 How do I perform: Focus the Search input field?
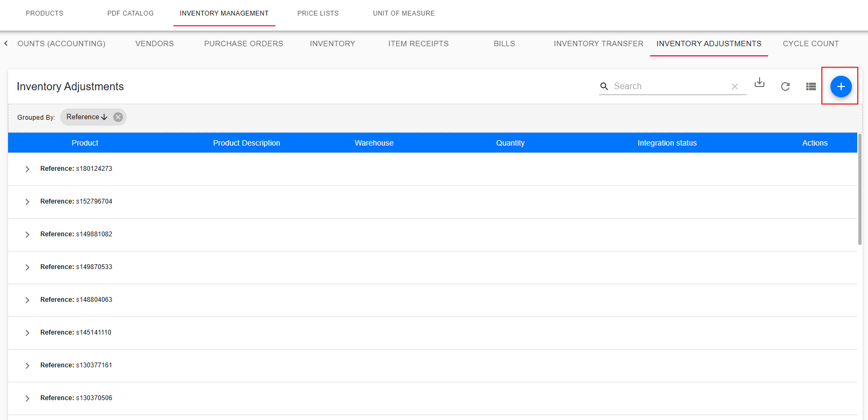coord(670,86)
